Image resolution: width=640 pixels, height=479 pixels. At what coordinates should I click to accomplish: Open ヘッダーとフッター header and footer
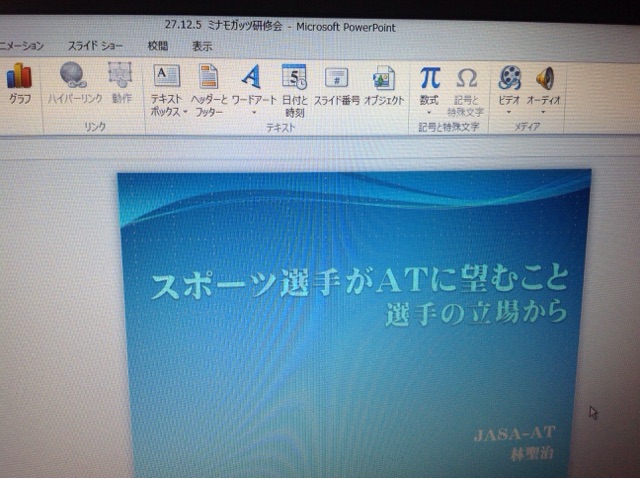209,76
